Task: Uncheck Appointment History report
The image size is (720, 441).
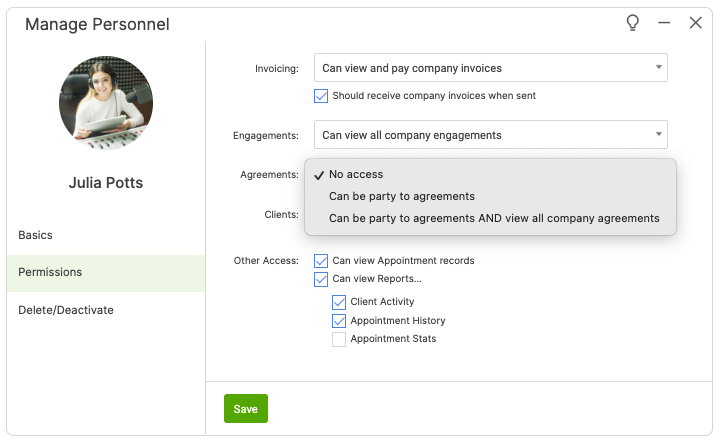Action: [339, 321]
